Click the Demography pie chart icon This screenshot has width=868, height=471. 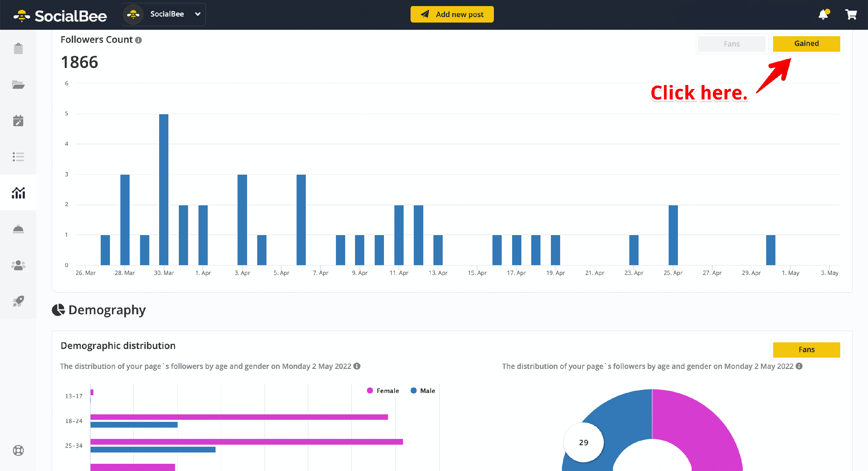[x=58, y=310]
